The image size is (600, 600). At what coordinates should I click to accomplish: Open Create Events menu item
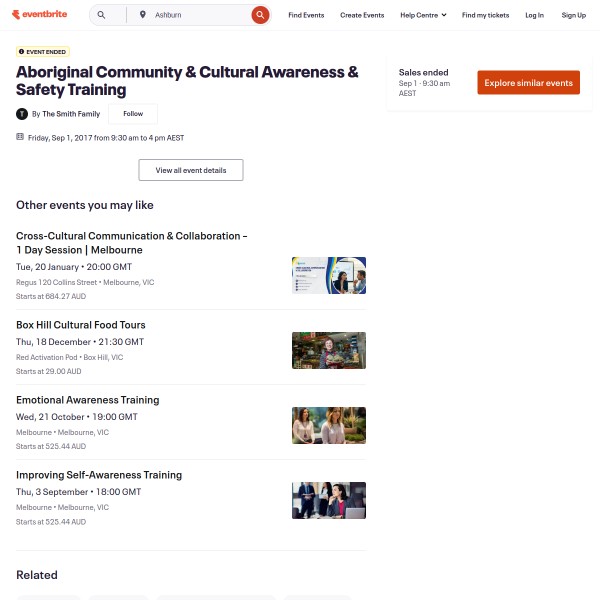362,15
